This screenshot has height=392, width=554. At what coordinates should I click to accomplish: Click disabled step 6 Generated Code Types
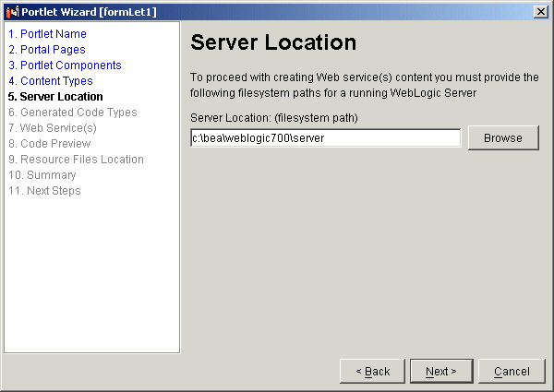pos(73,113)
